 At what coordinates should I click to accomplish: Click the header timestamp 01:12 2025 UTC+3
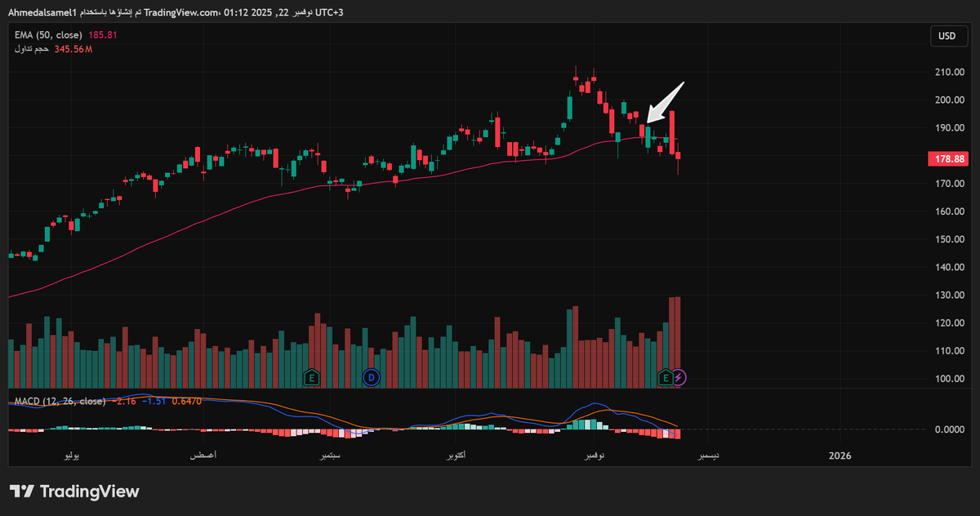(x=285, y=12)
